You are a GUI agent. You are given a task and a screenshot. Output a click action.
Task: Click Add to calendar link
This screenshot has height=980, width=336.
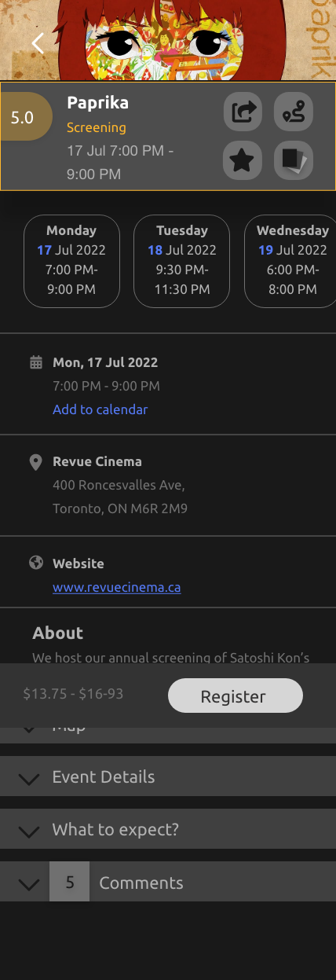click(100, 409)
